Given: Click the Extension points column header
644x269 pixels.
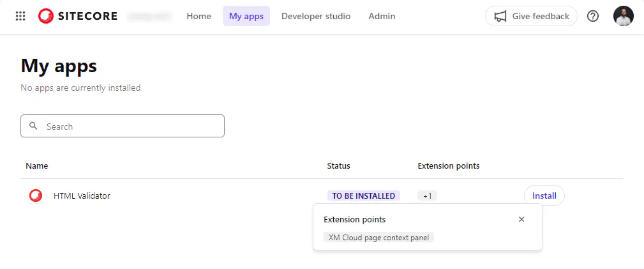Looking at the screenshot, I should (449, 165).
